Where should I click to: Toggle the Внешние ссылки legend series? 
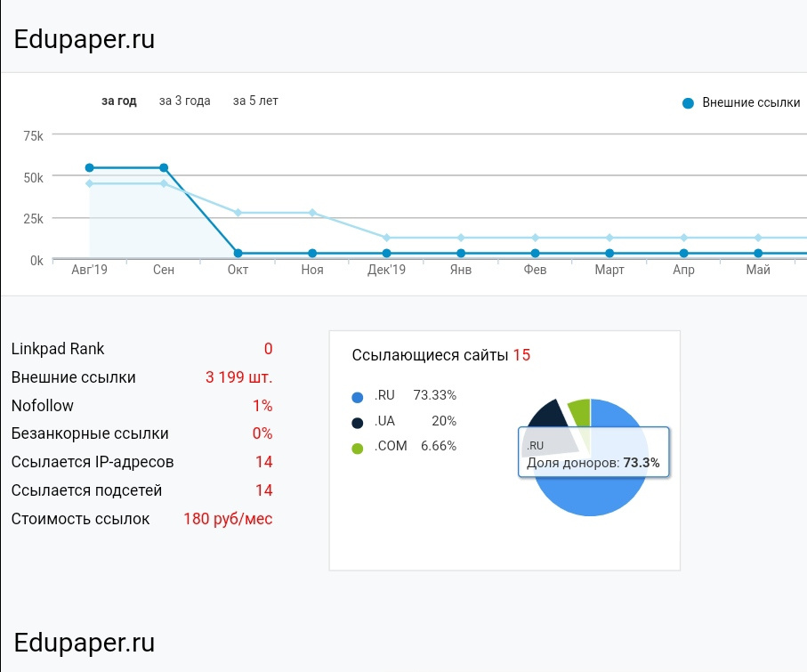pyautogui.click(x=741, y=102)
